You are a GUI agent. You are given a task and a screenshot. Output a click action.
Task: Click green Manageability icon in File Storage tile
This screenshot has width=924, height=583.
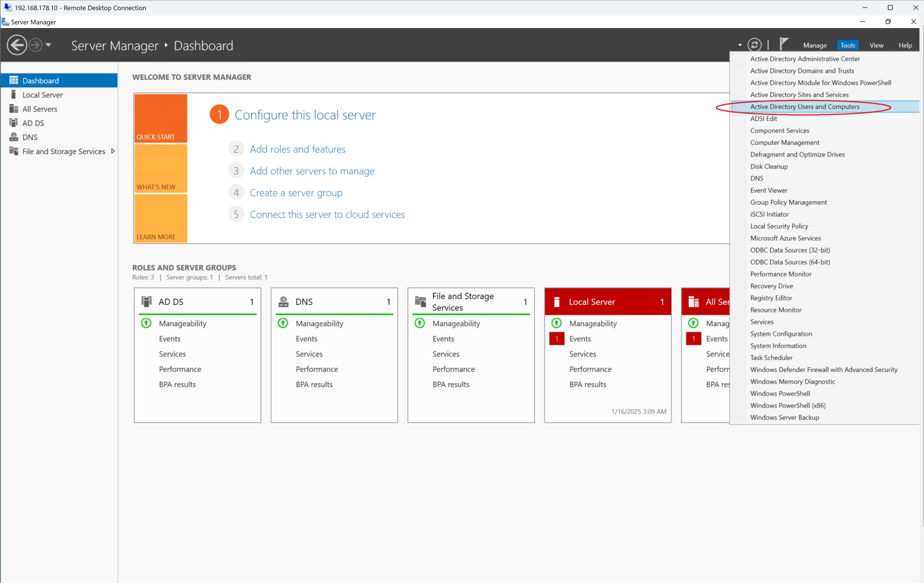click(419, 323)
